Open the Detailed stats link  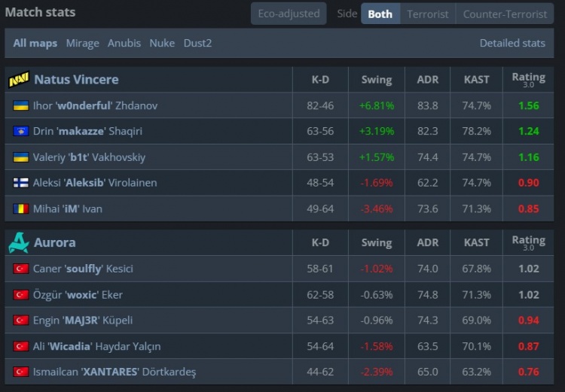[x=512, y=43]
